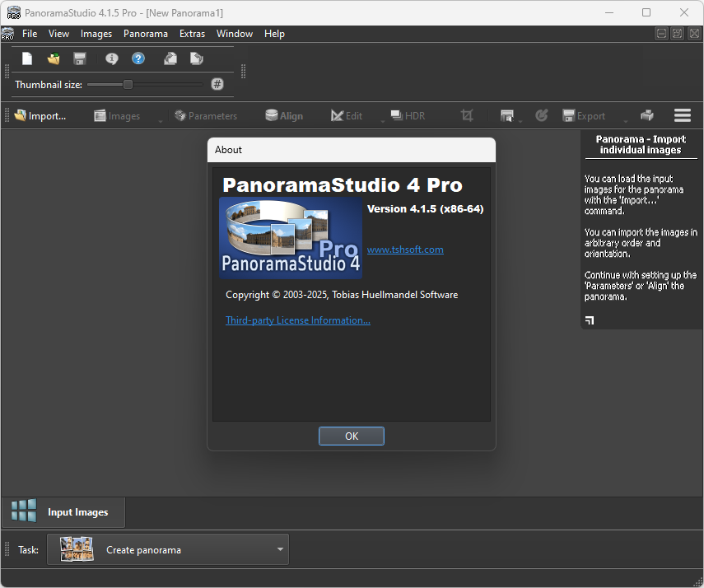Select the Crop tool icon
The width and height of the screenshot is (704, 588).
tap(467, 116)
